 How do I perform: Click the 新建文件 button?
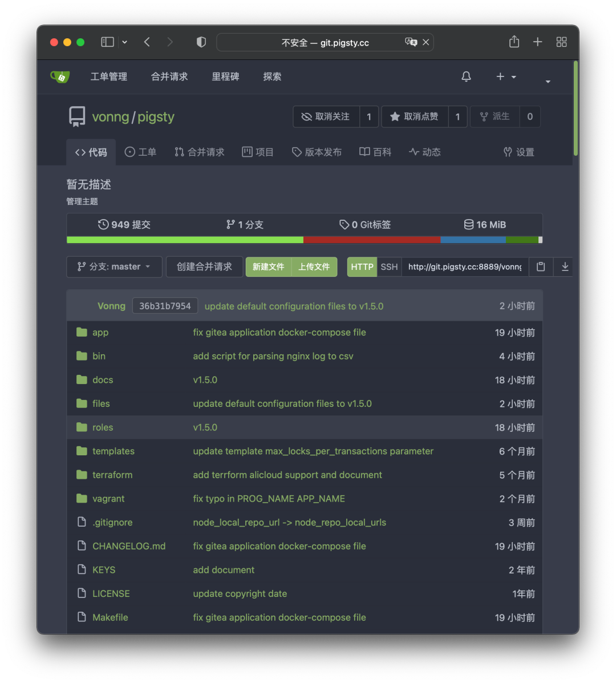pyautogui.click(x=268, y=266)
